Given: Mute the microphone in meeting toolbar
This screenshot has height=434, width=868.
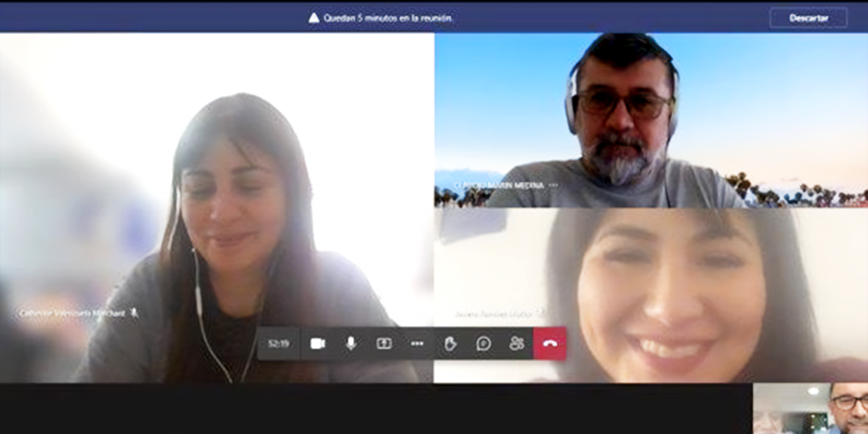Looking at the screenshot, I should click(x=351, y=343).
